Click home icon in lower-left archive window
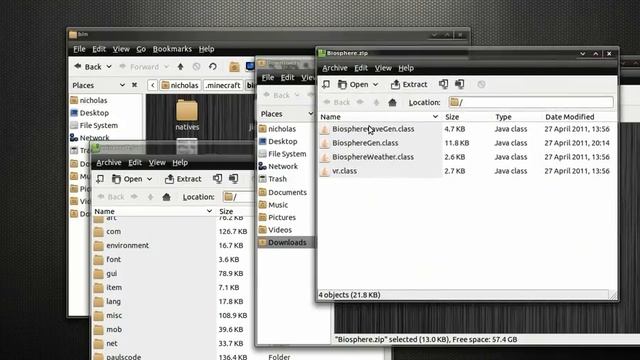This screenshot has width=640, height=360. tap(166, 197)
